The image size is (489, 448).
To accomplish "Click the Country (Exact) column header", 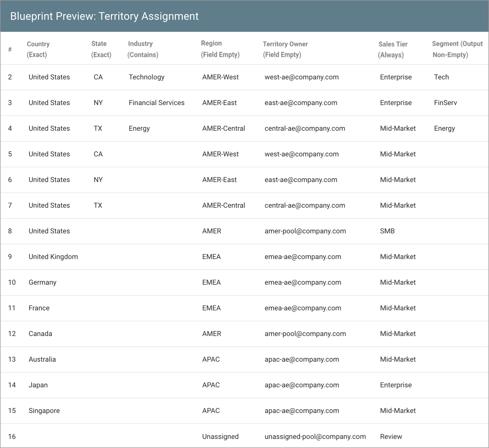I will 38,49.
